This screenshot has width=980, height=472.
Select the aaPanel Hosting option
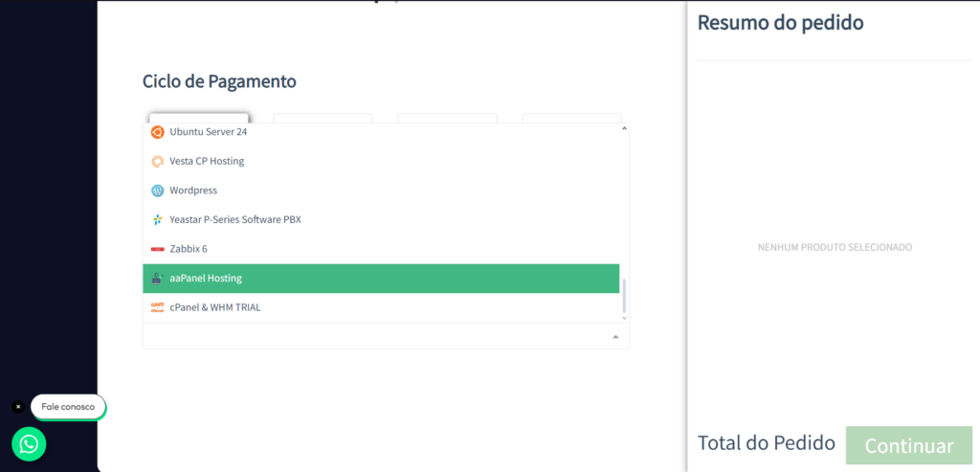point(381,279)
